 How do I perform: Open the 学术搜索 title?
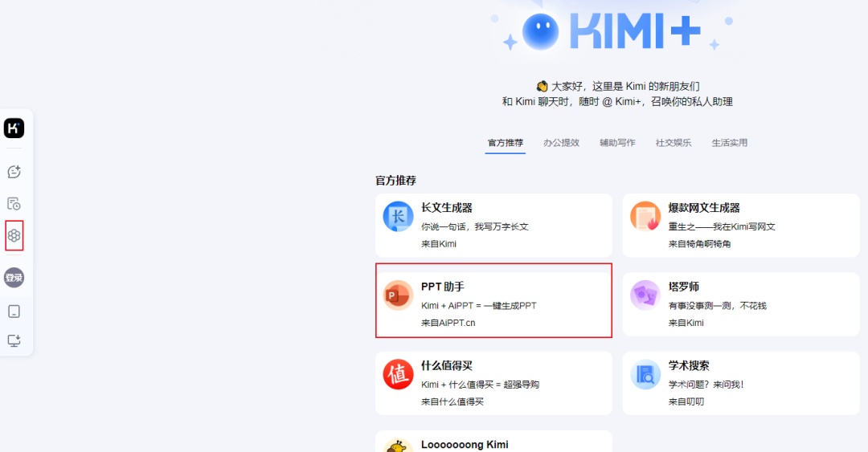[688, 365]
